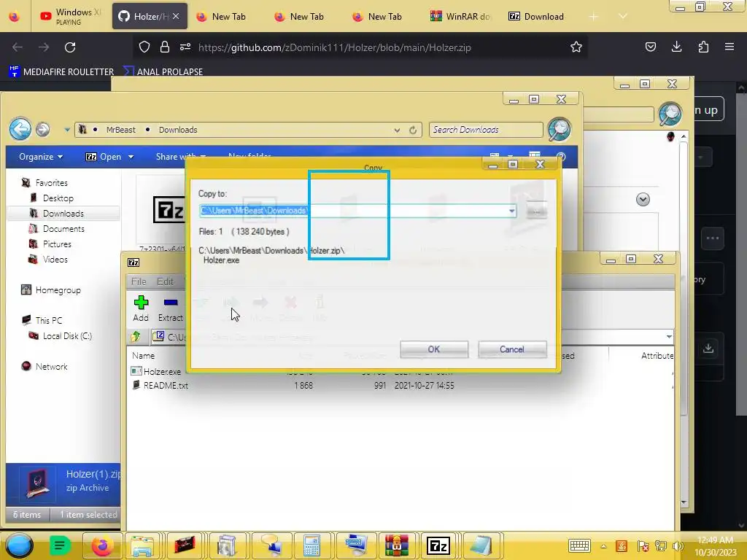Open the Firefox list all tabs dropdown
This screenshot has width=747, height=560.
623,16
